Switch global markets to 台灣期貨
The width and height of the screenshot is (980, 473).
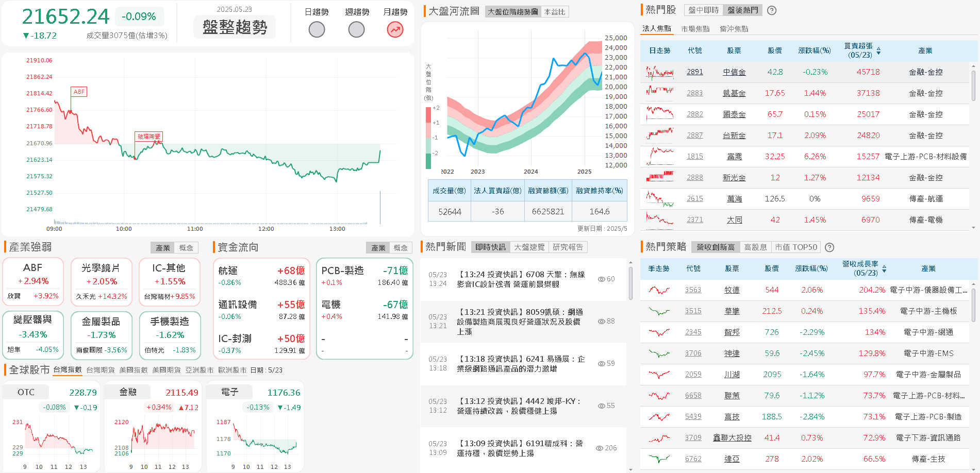101,370
